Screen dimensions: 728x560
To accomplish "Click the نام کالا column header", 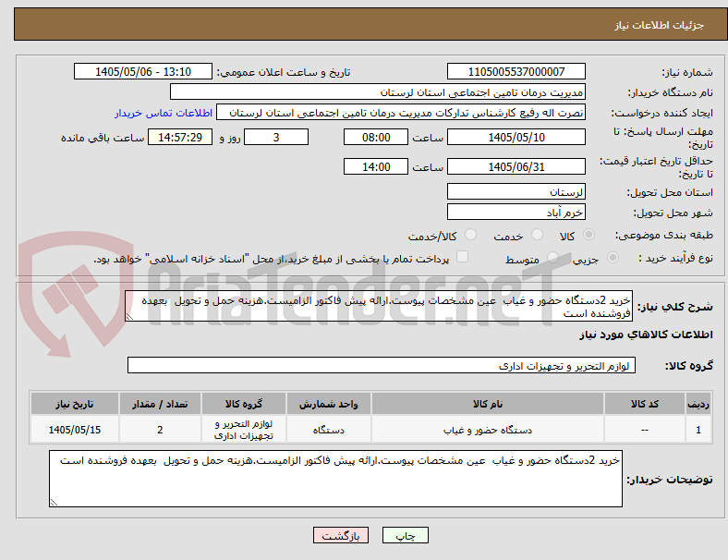I will pyautogui.click(x=488, y=404).
